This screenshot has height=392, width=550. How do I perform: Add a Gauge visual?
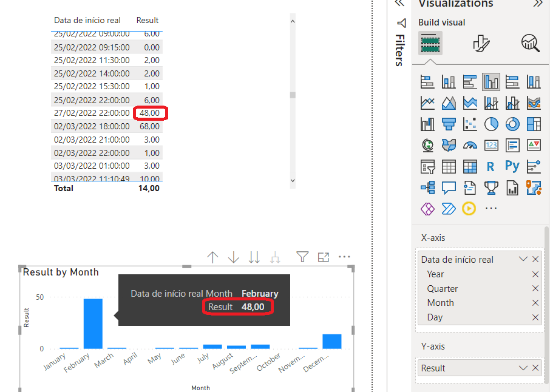pos(470,145)
